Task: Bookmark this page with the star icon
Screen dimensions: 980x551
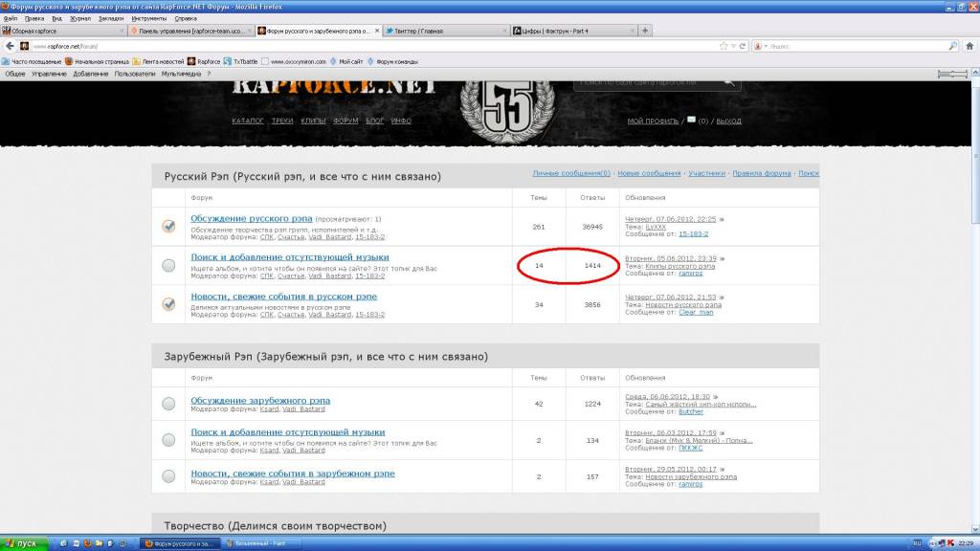Action: click(724, 46)
